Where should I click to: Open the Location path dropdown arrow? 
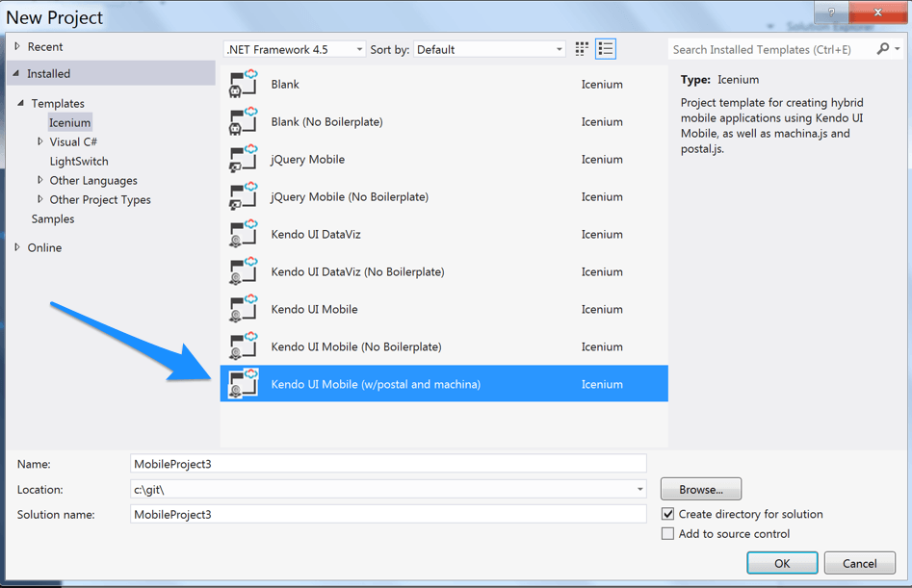639,489
